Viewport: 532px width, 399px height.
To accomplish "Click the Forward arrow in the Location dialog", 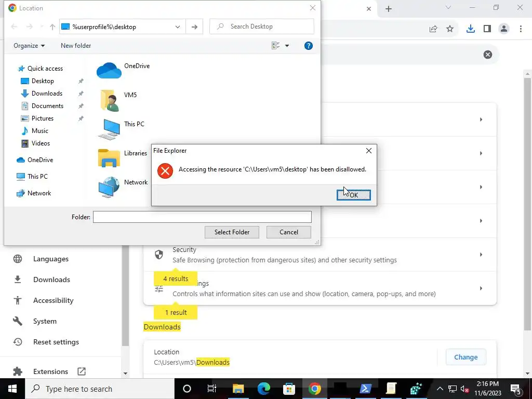I will click(30, 27).
